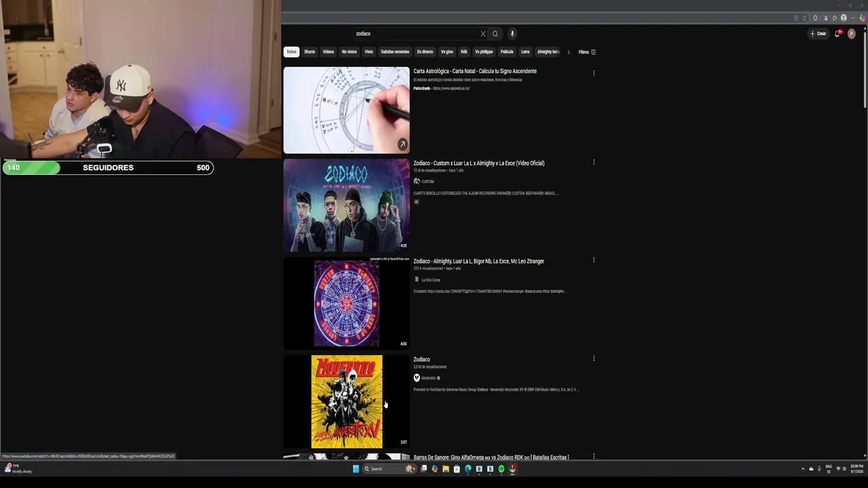The width and height of the screenshot is (868, 488).
Task: Open Microsoft Store from taskbar
Action: pyautogui.click(x=457, y=468)
